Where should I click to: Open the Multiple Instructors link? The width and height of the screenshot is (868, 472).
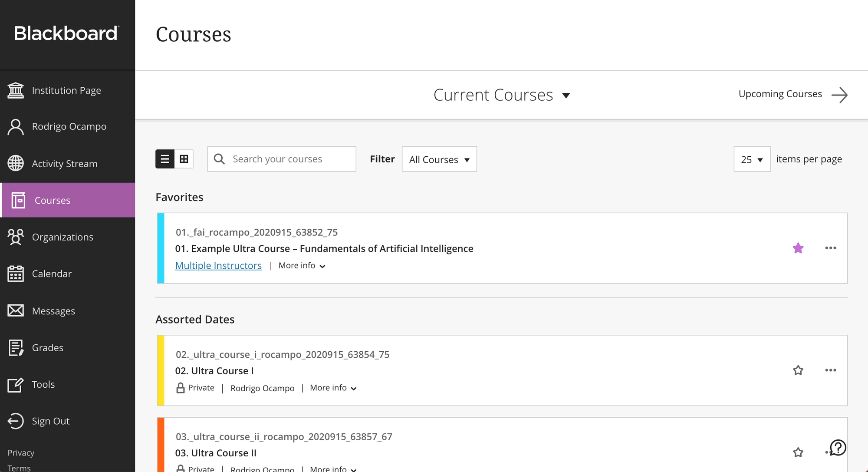pyautogui.click(x=218, y=265)
